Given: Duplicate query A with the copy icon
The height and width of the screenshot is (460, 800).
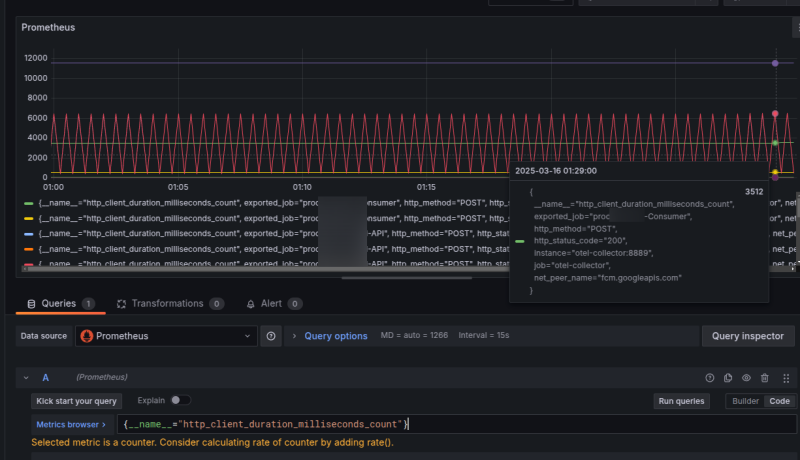Looking at the screenshot, I should tap(728, 378).
